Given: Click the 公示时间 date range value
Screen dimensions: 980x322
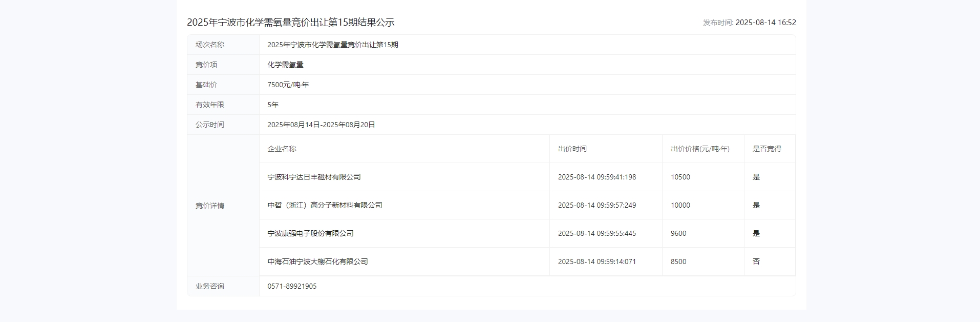Looking at the screenshot, I should point(321,125).
